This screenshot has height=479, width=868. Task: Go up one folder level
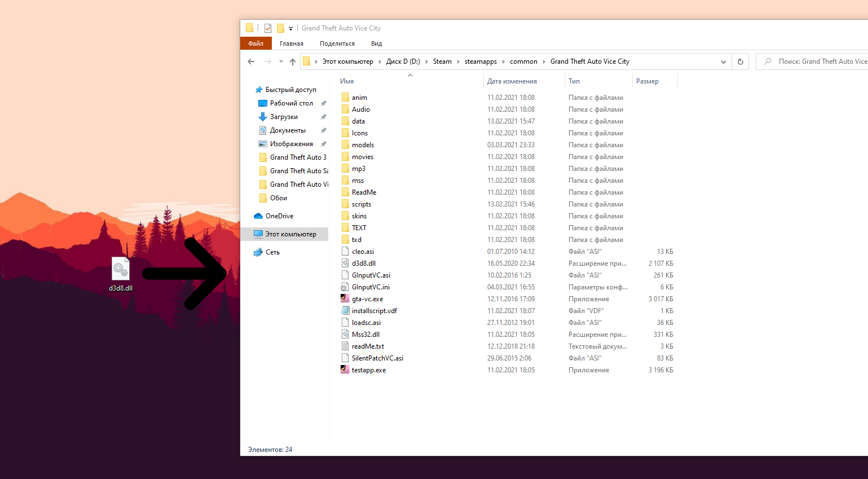292,61
